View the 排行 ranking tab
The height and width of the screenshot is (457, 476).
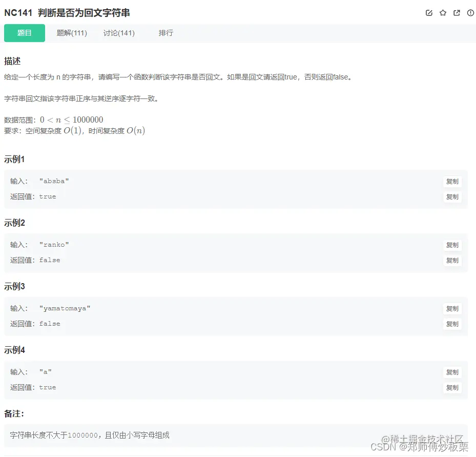(166, 32)
